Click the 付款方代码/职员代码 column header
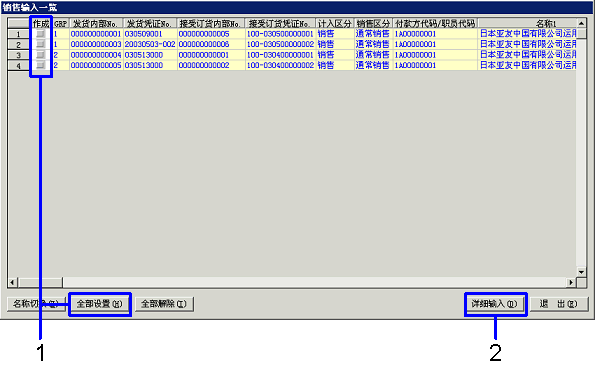 pyautogui.click(x=435, y=24)
